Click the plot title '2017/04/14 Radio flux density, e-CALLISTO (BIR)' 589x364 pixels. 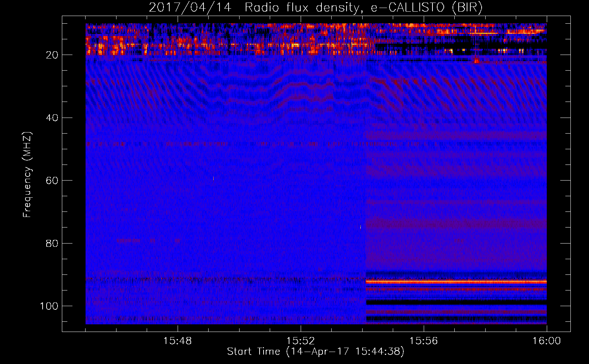pyautogui.click(x=316, y=7)
